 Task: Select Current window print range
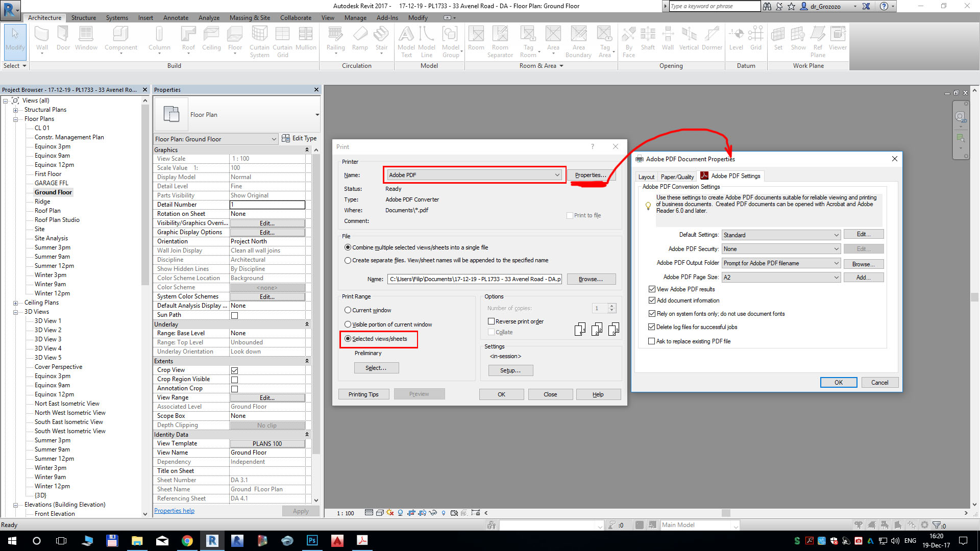click(x=348, y=310)
